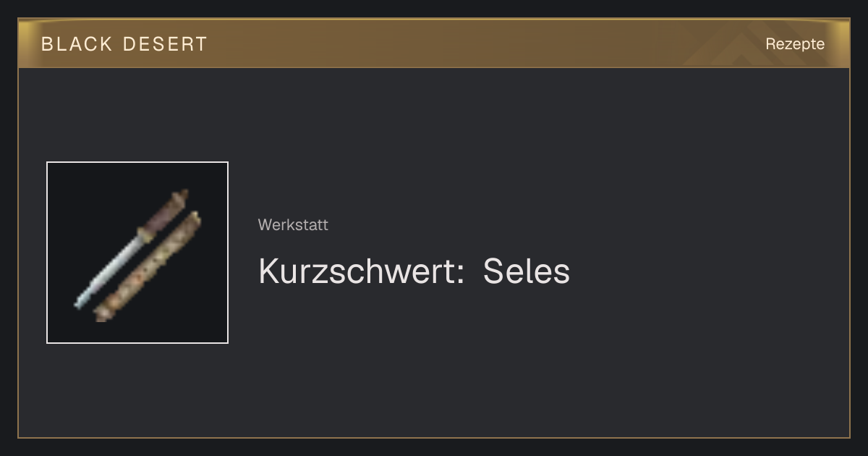The width and height of the screenshot is (868, 456).
Task: Click the Kurzschwert: Seles heading
Action: point(414,272)
